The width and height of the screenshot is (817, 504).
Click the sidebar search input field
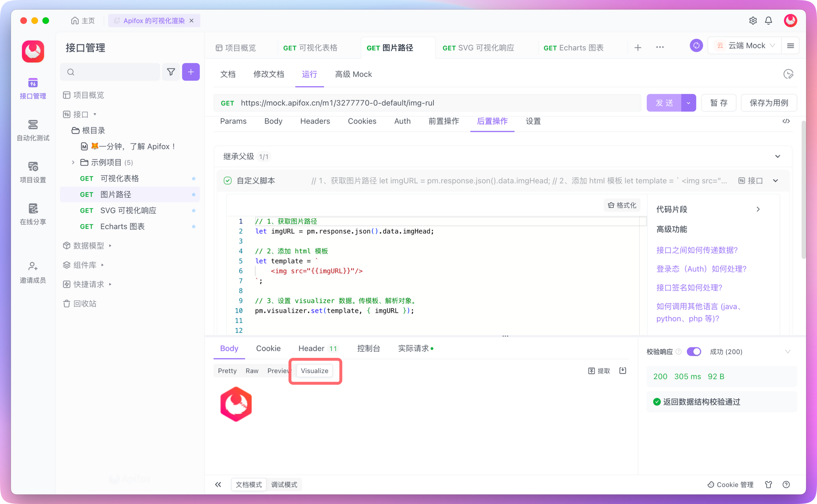click(x=110, y=72)
